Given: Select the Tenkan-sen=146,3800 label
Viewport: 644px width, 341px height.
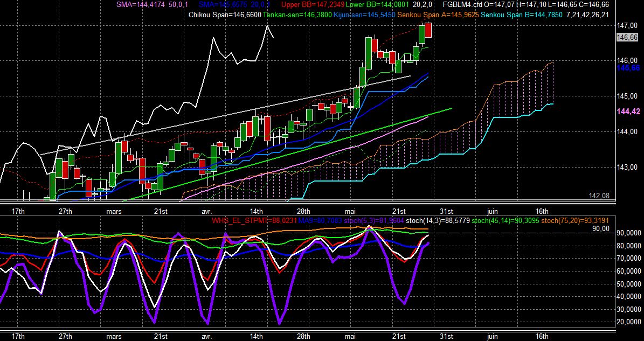Looking at the screenshot, I should pyautogui.click(x=298, y=15).
